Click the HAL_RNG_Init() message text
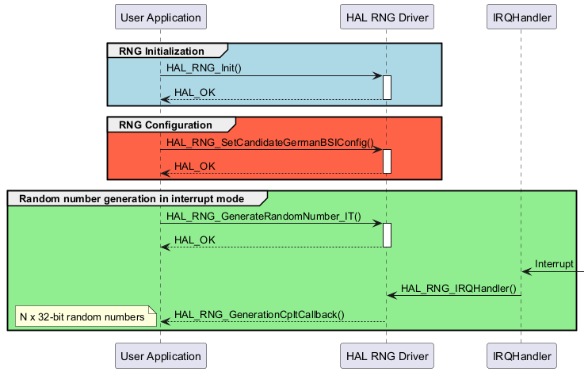 (x=204, y=68)
